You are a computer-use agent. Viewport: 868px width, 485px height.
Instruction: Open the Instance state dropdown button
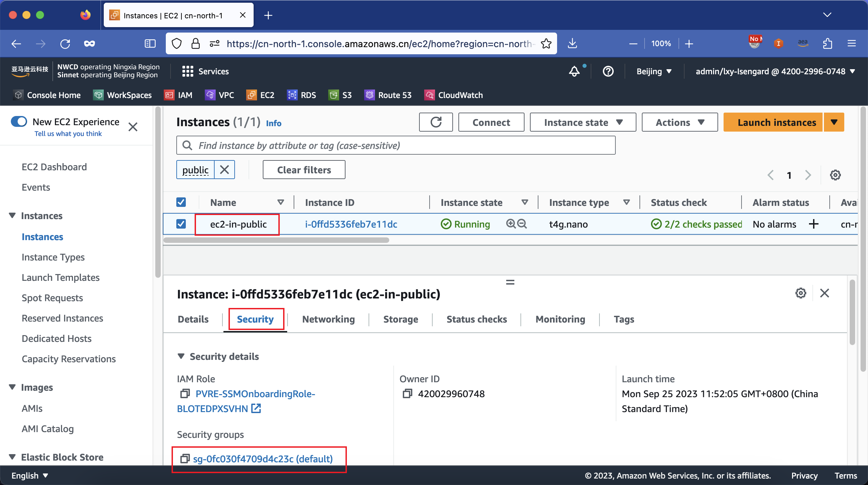583,122
